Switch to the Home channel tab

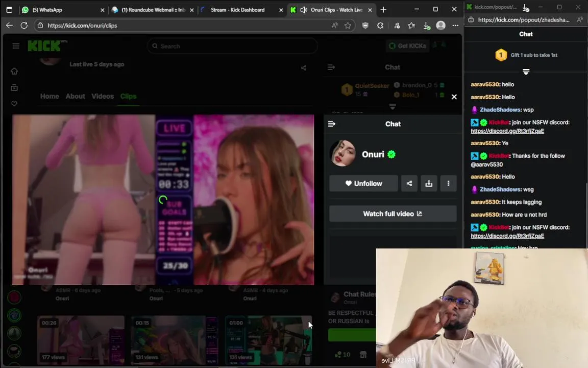50,96
